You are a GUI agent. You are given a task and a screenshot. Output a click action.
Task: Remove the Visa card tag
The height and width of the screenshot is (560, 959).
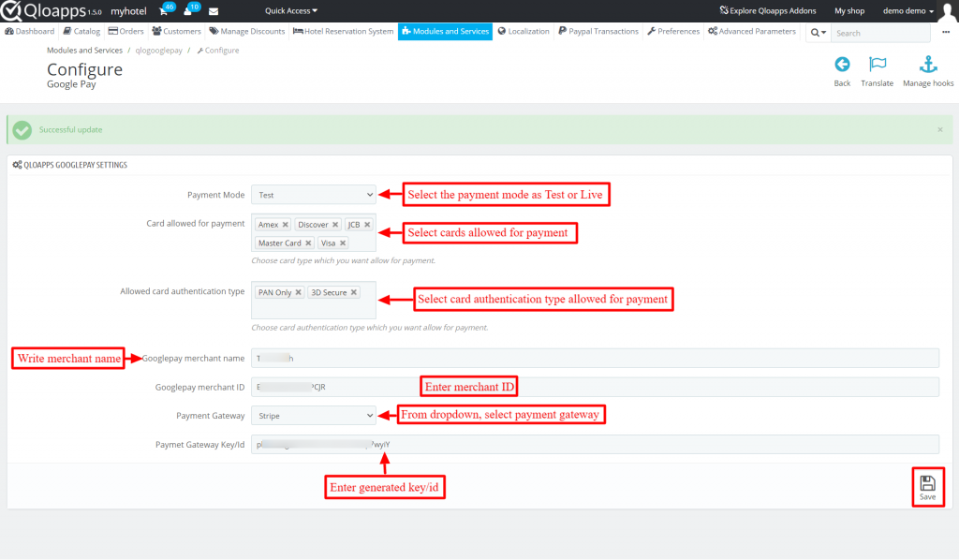pyautogui.click(x=343, y=243)
